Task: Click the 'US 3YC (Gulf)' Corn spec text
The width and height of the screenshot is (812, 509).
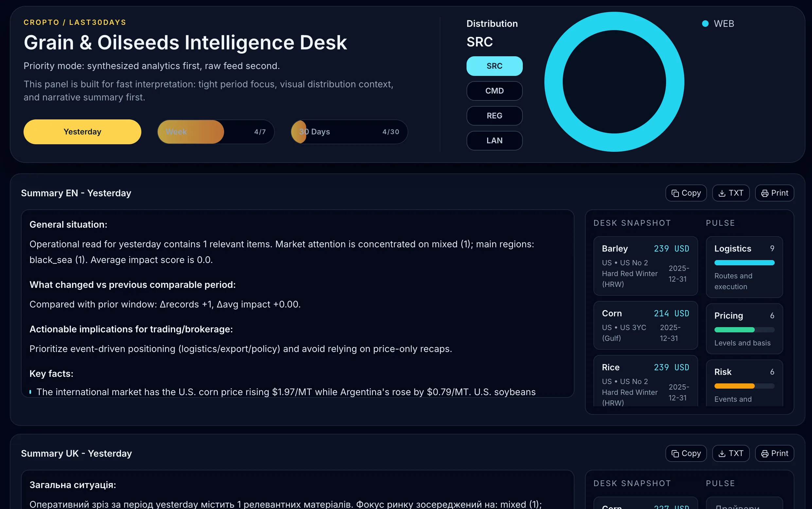Action: [624, 333]
